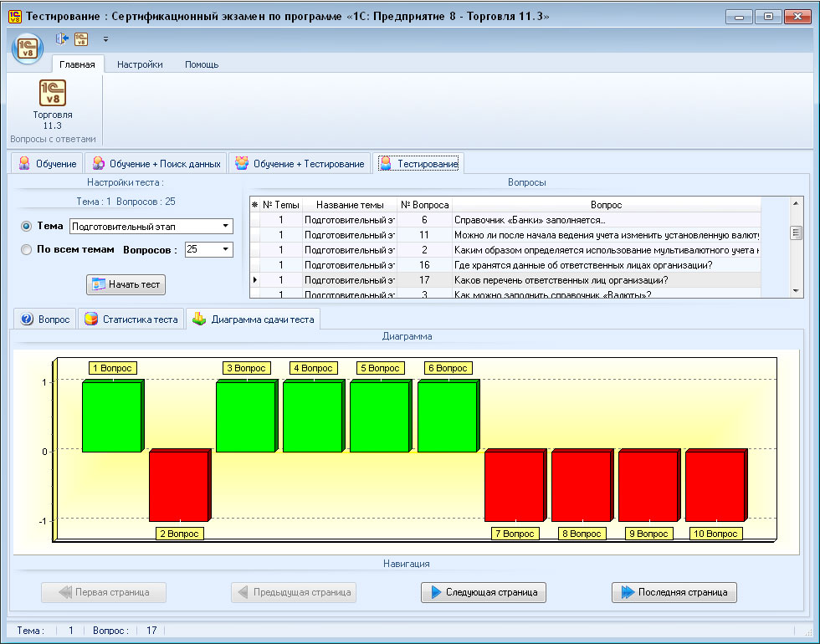
Task: Click red bar for 2 Вопрос
Action: (177, 486)
